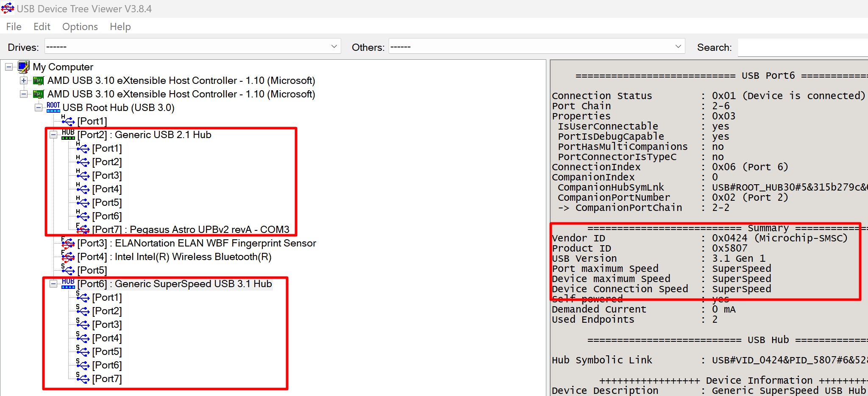Click the first AMD Host Controller card icon
868x396 pixels.
point(39,80)
